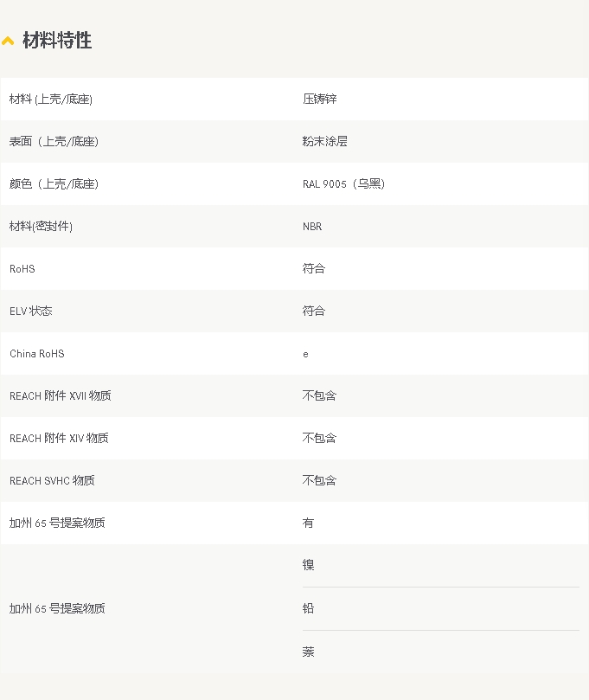This screenshot has width=589, height=700.
Task: Select the 表面 (上壳/底座) label
Action: (x=54, y=142)
